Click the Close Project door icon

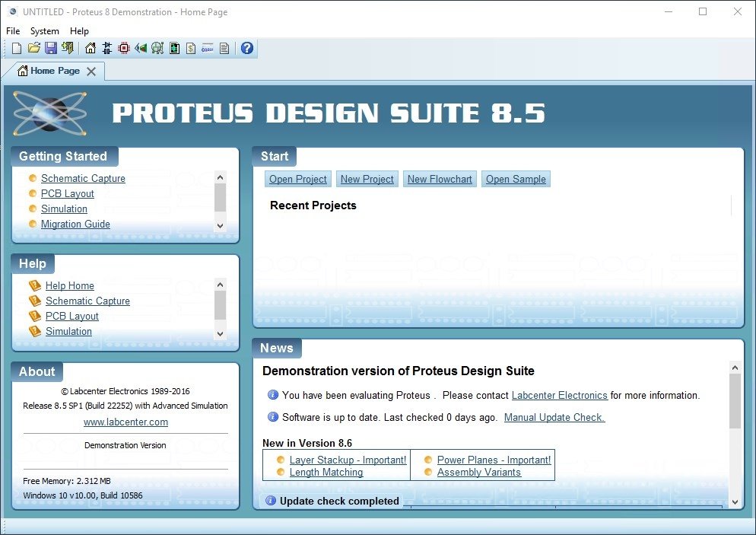[68, 48]
